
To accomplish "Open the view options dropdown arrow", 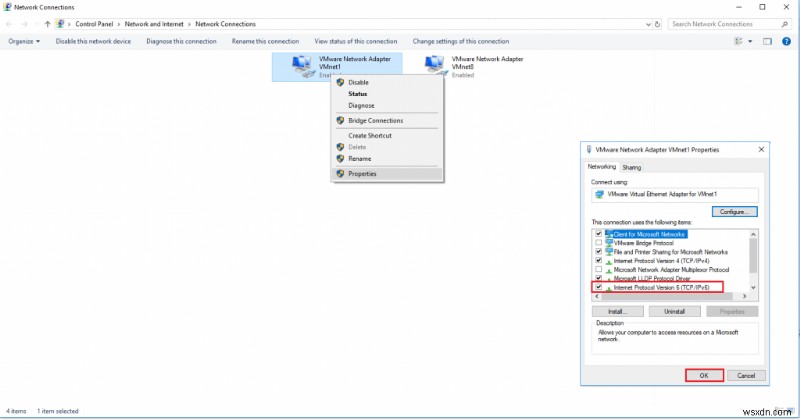I will [x=749, y=41].
